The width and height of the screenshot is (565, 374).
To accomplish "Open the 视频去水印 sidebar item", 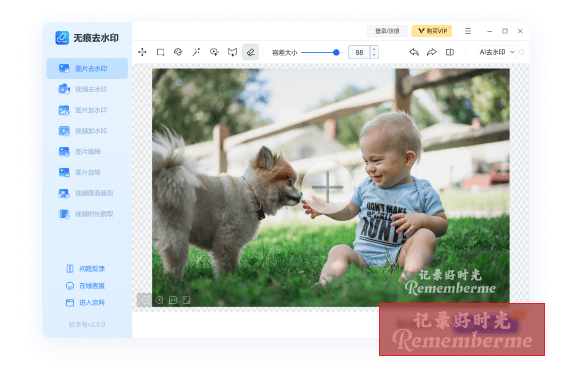I will pos(87,89).
